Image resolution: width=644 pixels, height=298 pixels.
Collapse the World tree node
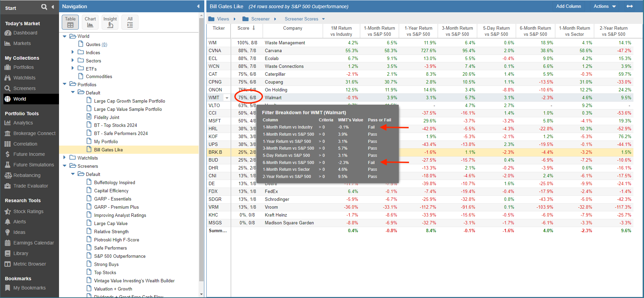point(65,36)
